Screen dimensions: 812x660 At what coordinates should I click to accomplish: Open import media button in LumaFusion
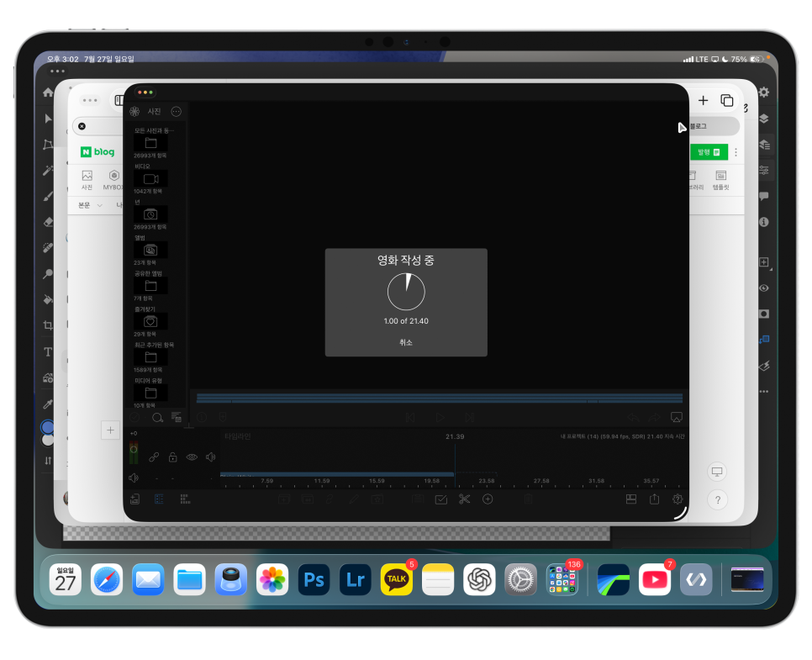pos(134,499)
